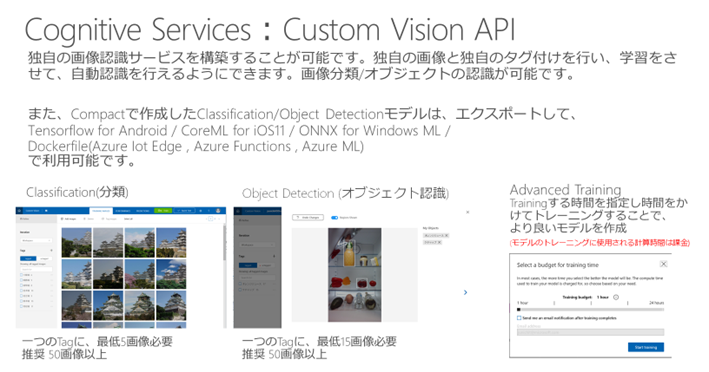Image resolution: width=709 pixels, height=372 pixels.
Task: Click the slider handle at 1 hour
Action: pos(519,310)
